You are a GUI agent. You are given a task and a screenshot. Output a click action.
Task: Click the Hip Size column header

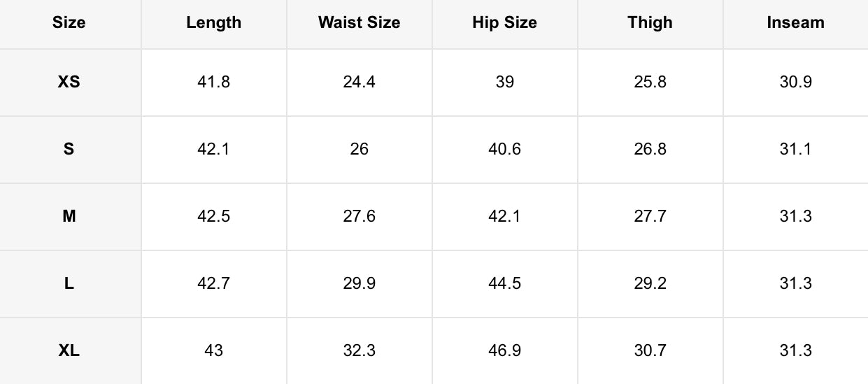(504, 22)
